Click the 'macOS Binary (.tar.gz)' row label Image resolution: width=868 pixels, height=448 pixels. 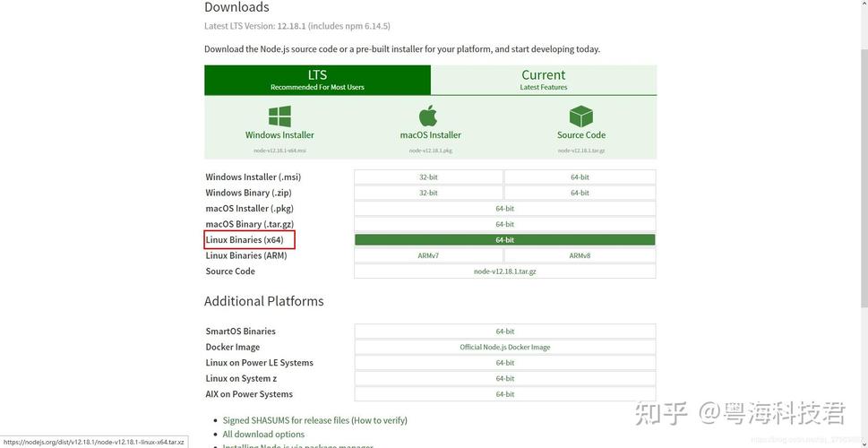[250, 224]
